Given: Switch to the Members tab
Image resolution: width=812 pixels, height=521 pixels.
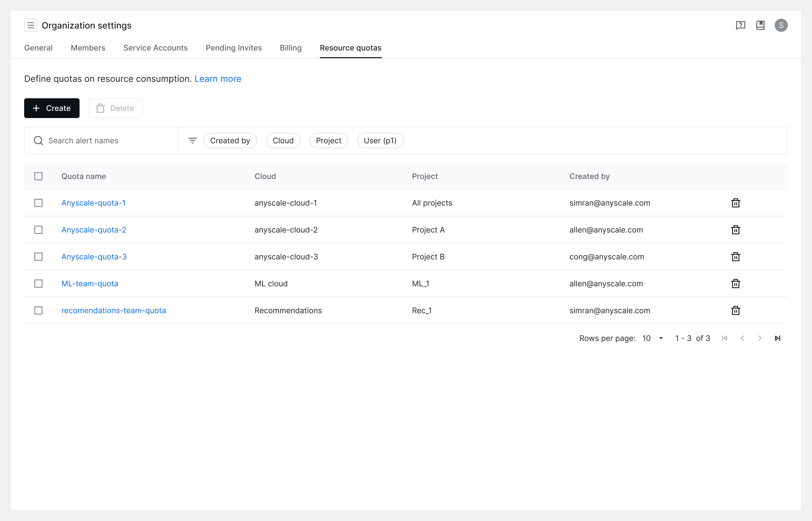Looking at the screenshot, I should point(88,47).
